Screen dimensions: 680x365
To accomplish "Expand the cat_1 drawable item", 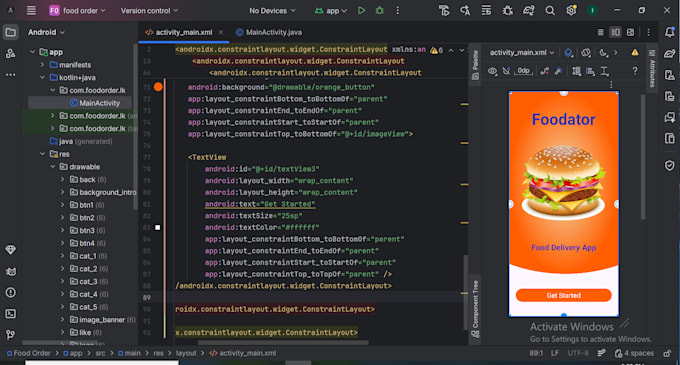I will tap(62, 256).
